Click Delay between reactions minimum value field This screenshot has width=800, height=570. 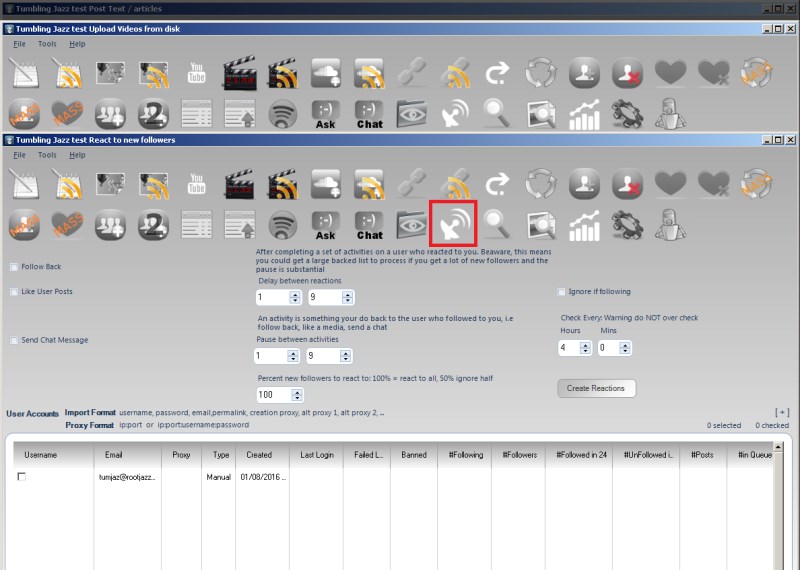(273, 298)
